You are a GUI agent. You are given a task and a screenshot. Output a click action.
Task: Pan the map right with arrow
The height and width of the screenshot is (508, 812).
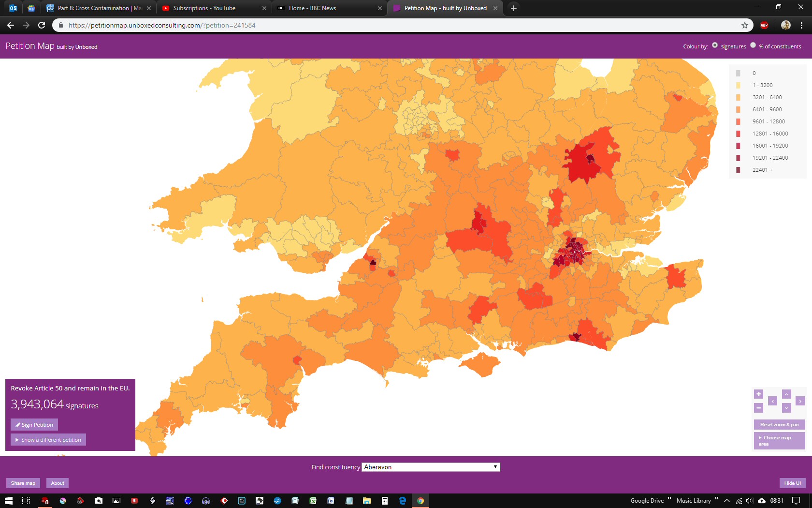[x=800, y=401]
